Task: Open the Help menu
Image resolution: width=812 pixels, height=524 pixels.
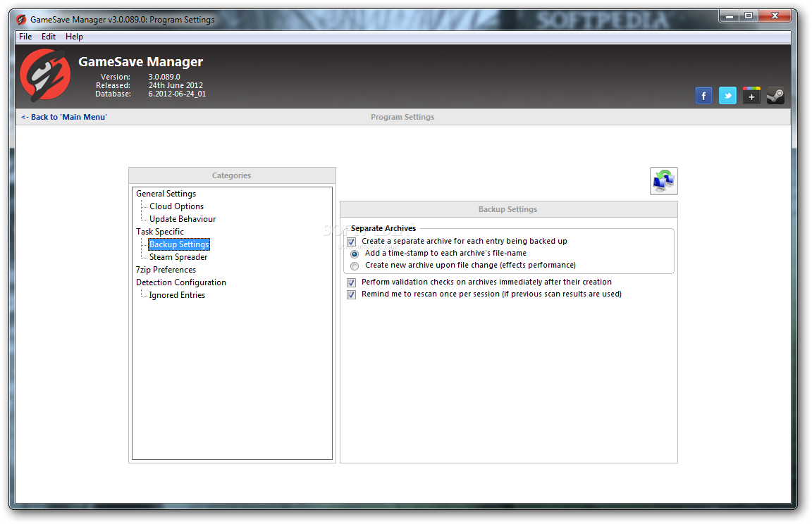Action: click(x=74, y=37)
